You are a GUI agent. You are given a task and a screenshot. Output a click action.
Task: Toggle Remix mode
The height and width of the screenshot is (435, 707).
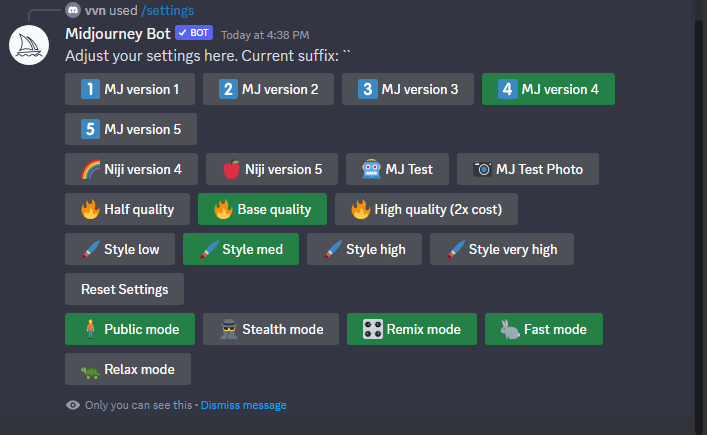[412, 329]
